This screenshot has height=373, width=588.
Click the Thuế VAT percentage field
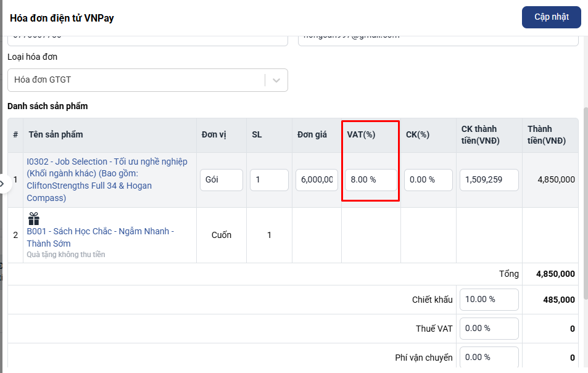tap(489, 329)
